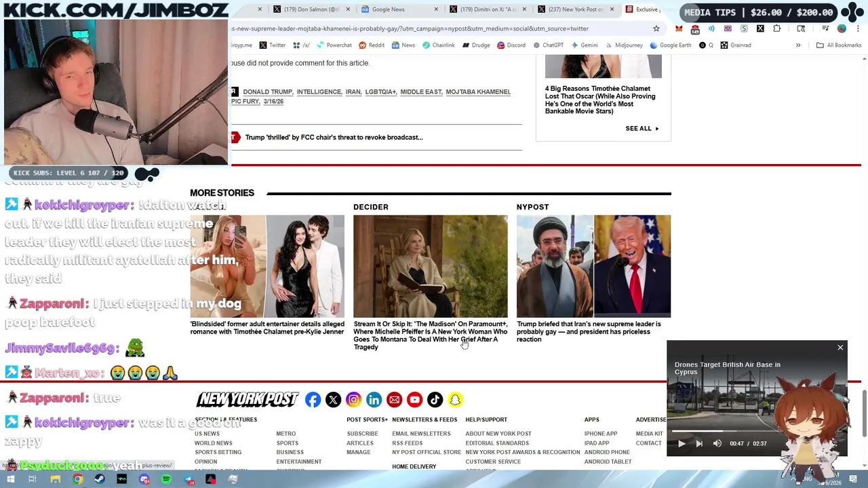Click the page vertical scrollbar thumb
This screenshot has height=488, width=868.
pyautogui.click(x=864, y=413)
